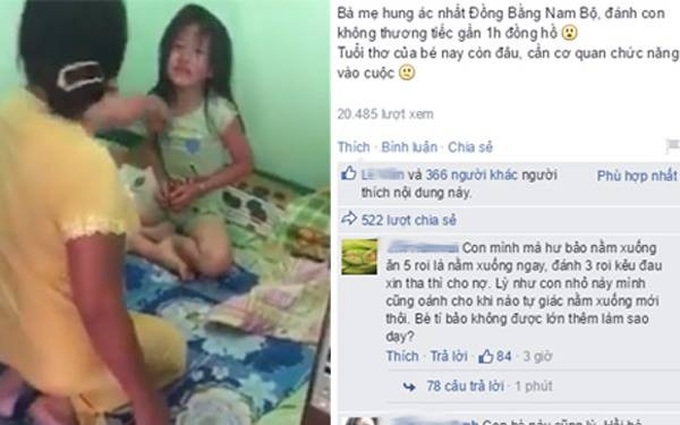Click the blurred first liker name
Image resolution: width=680 pixels, height=425 pixels.
coord(382,175)
